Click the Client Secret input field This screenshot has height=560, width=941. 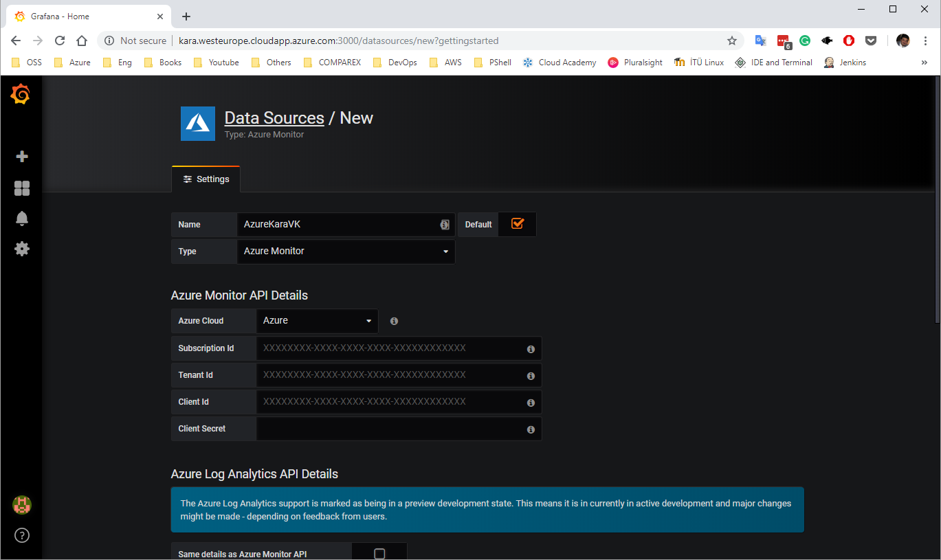tap(399, 429)
